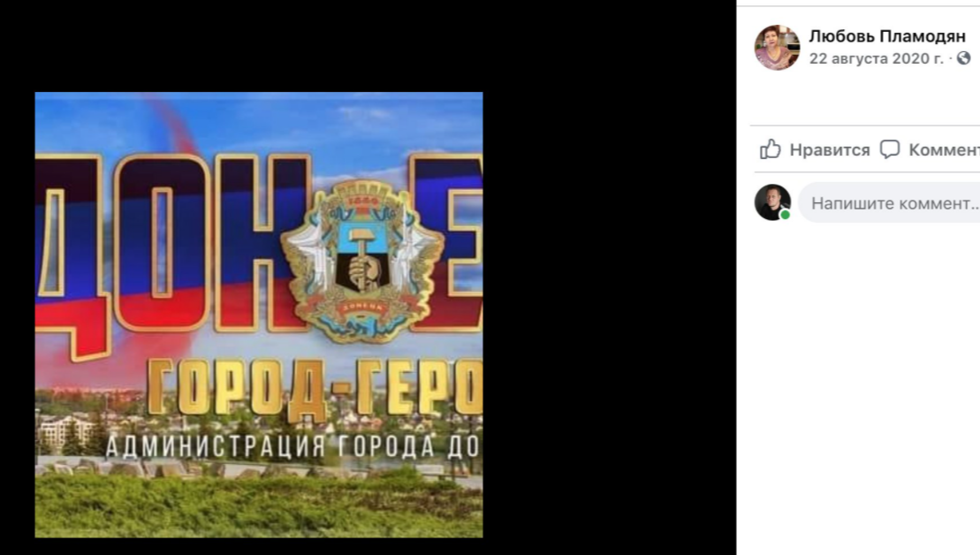
Task: Click the thumbs-up Like icon
Action: (770, 149)
